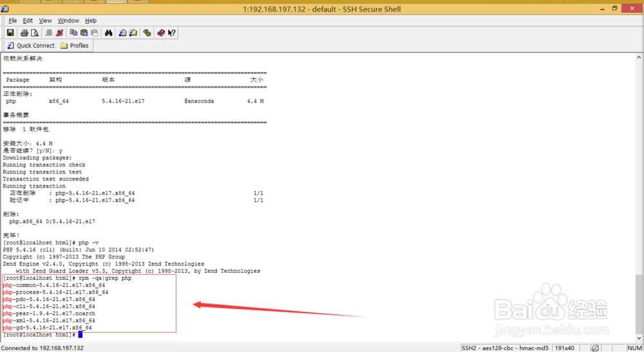Click the application icon in the title bar
The width and height of the screenshot is (644, 352).
click(5, 8)
